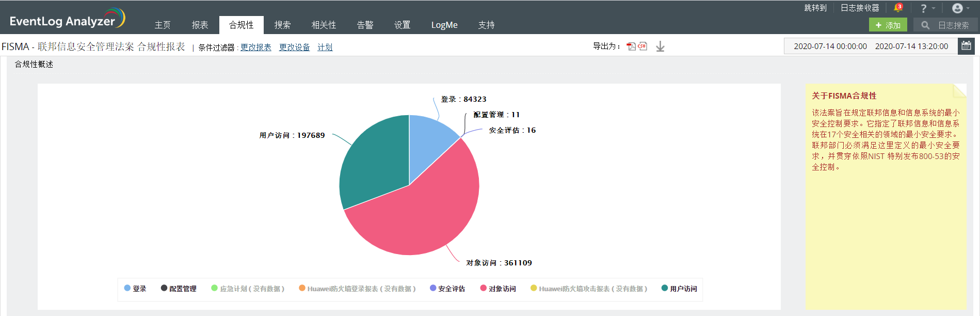Click the 更改报表 change report link
The height and width of the screenshot is (316, 980).
[x=256, y=47]
